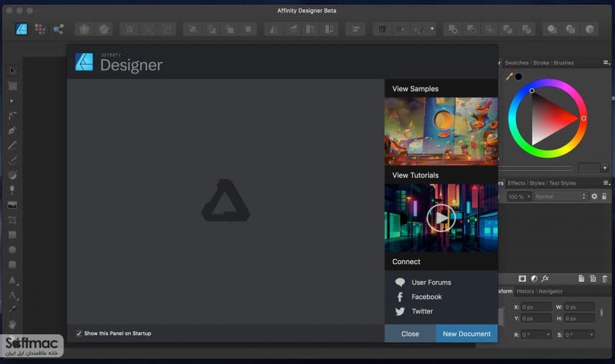
Task: Switch to the Brushes tab
Action: click(x=564, y=63)
